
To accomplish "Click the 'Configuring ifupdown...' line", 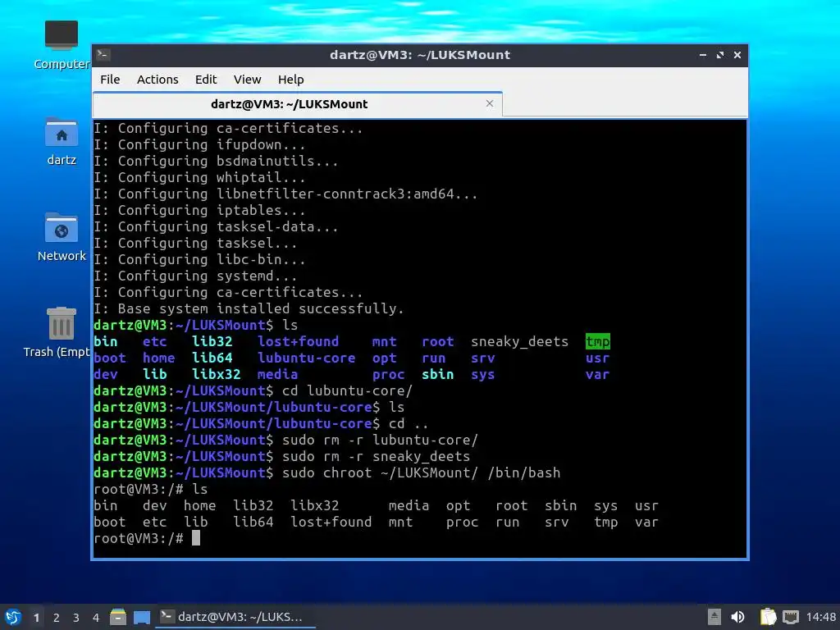I will pyautogui.click(x=200, y=144).
